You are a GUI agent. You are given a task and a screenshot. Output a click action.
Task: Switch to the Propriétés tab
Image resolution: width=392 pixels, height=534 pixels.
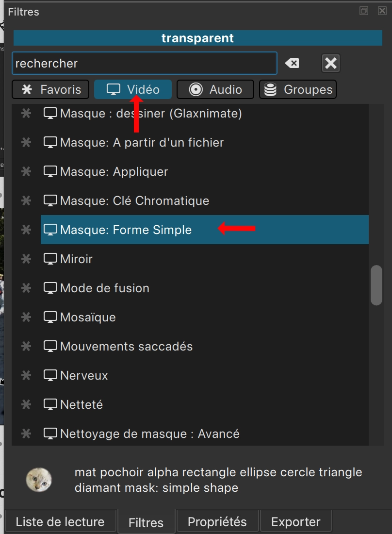click(217, 522)
